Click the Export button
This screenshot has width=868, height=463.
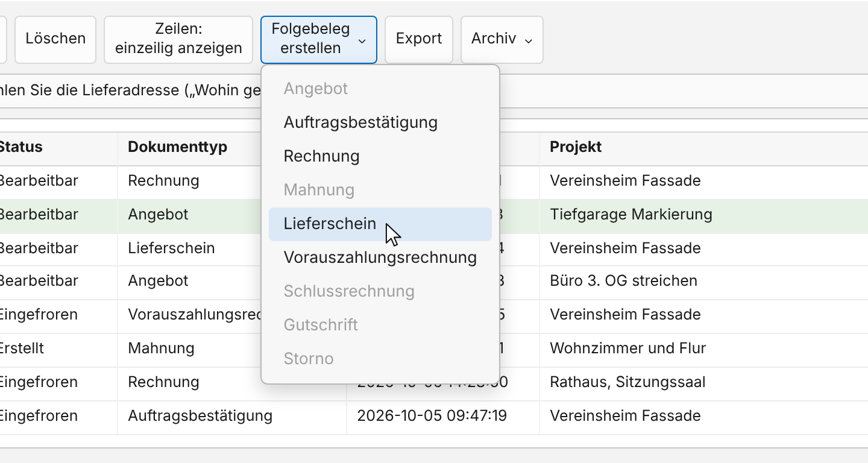[x=419, y=39]
